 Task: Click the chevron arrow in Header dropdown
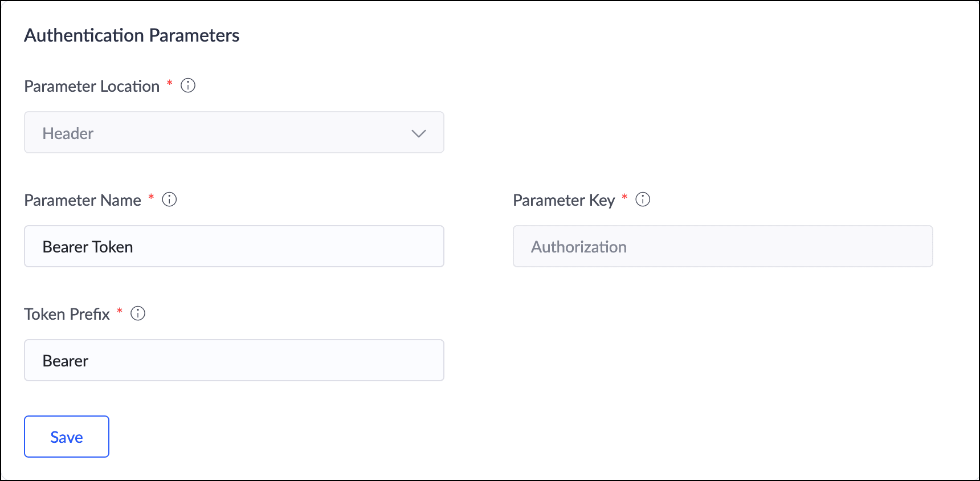pyautogui.click(x=419, y=133)
